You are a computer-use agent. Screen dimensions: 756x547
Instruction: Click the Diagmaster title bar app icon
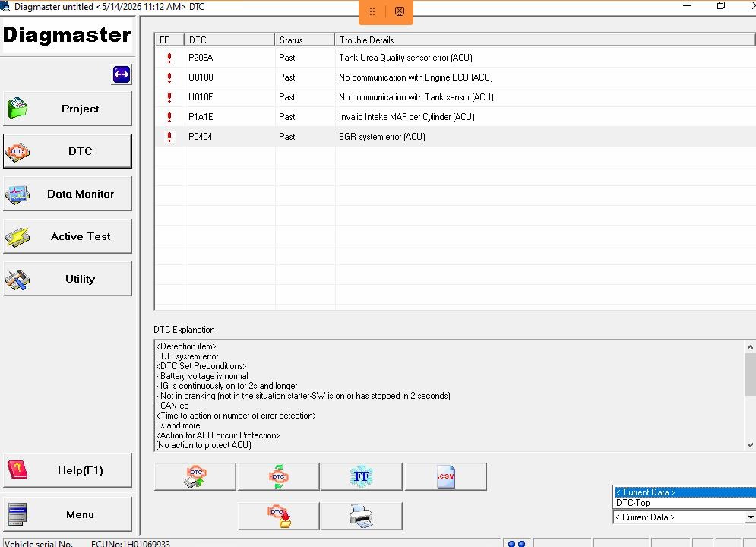pyautogui.click(x=5, y=6)
